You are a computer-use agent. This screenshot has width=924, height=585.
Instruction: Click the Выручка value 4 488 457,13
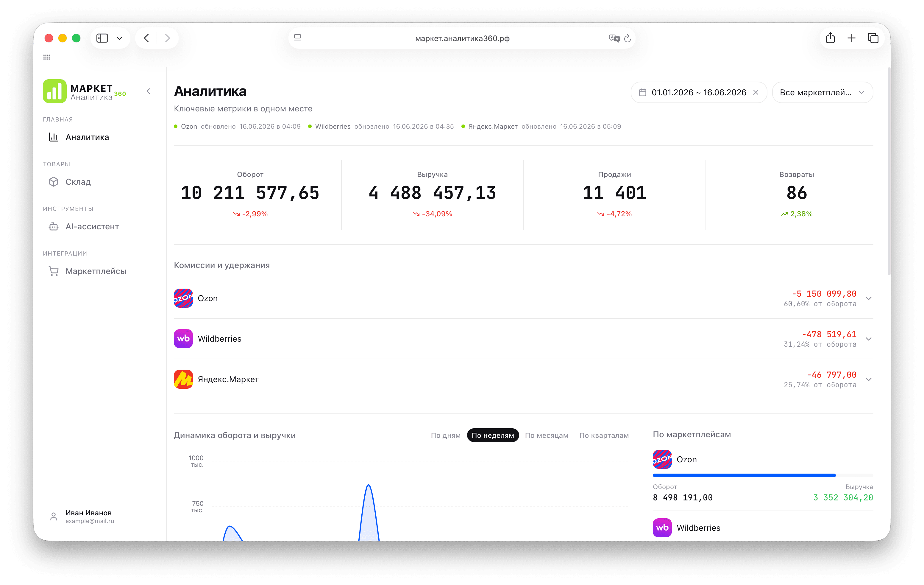pyautogui.click(x=432, y=192)
